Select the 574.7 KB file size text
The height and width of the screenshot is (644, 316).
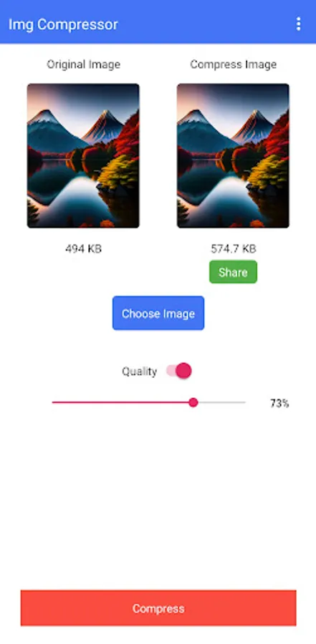click(234, 249)
